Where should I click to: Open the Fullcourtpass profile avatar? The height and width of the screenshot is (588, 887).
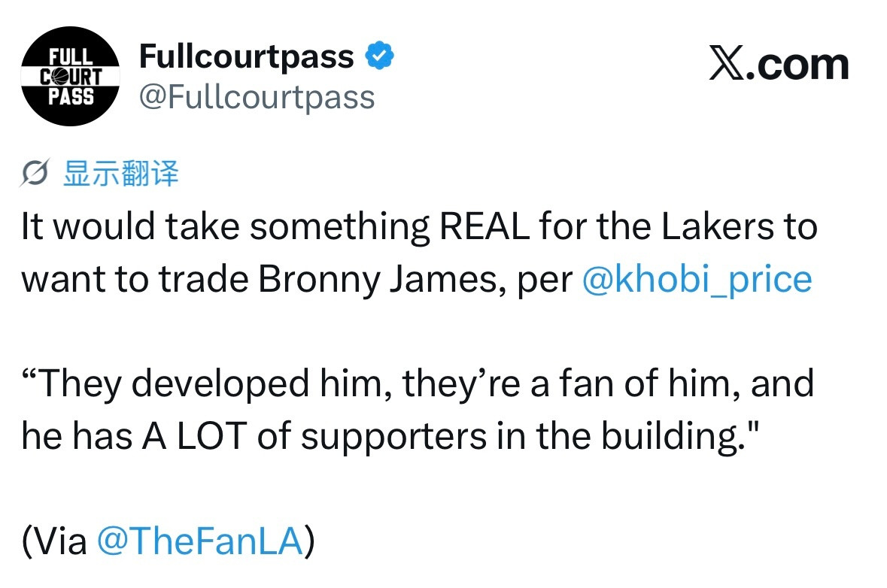[x=70, y=77]
